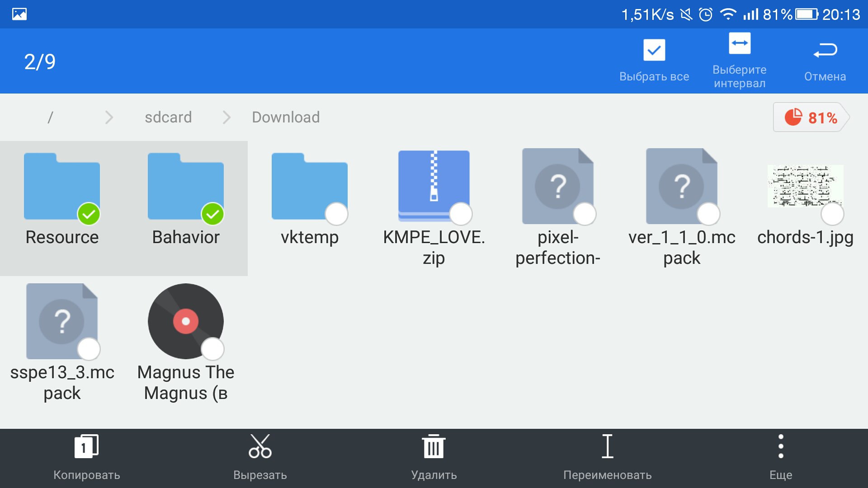Check the KMPE_LOVE.zip selection circle
868x488 pixels.
coord(461,214)
